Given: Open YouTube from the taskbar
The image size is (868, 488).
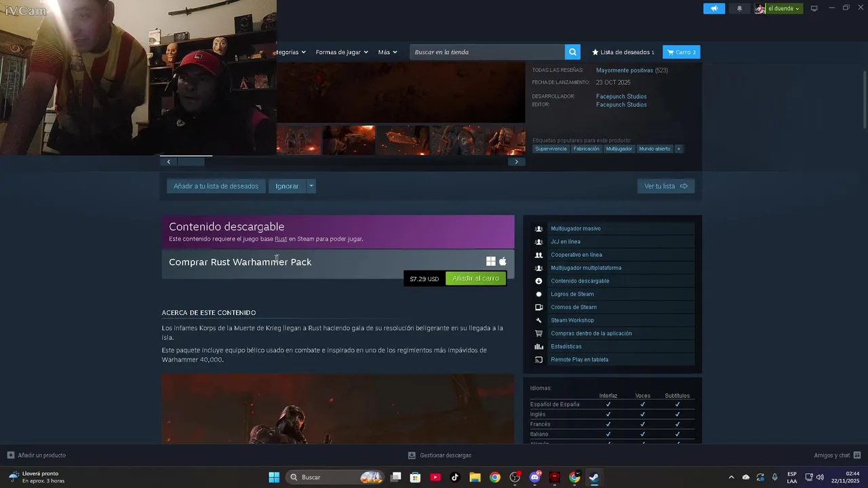Looking at the screenshot, I should [x=435, y=477].
